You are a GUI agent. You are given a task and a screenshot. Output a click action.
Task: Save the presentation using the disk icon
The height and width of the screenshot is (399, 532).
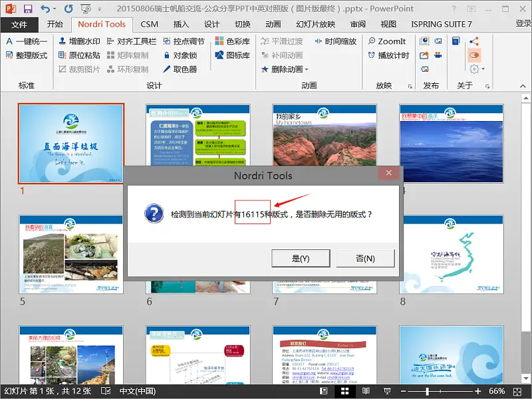click(28, 9)
